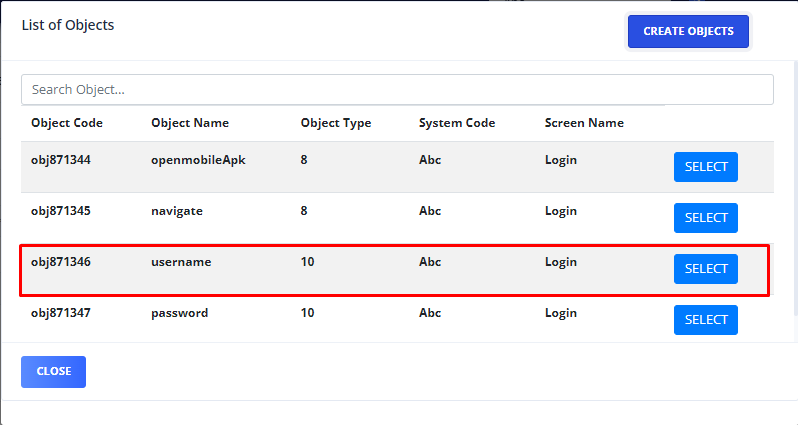
Task: Click object code obj871347
Action: [61, 313]
